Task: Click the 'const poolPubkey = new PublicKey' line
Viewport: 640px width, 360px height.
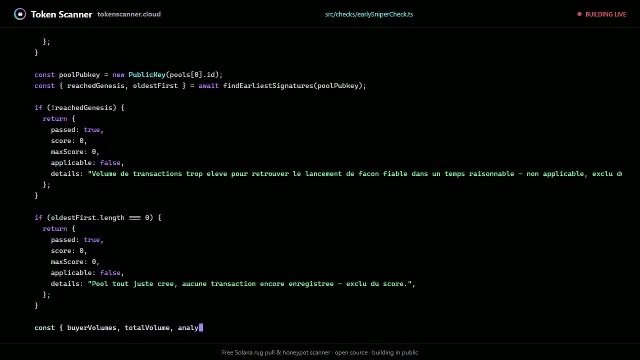Action: pyautogui.click(x=129, y=75)
